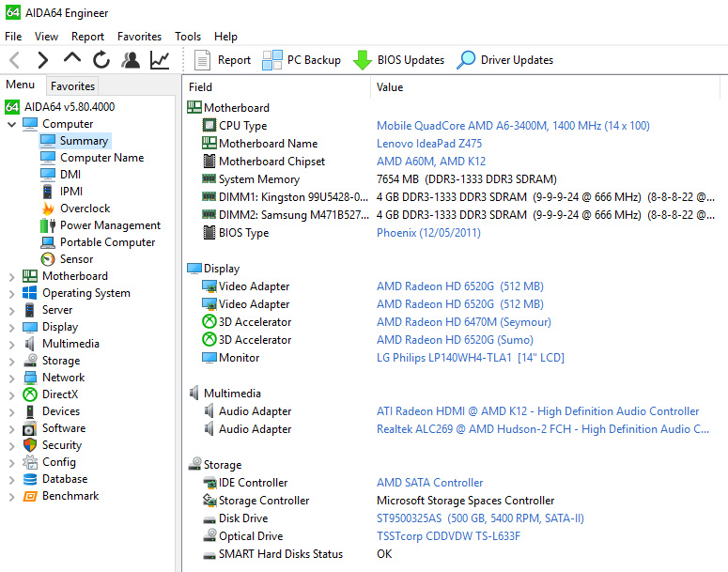Image resolution: width=728 pixels, height=572 pixels.
Task: Expand the Server tree node
Action: pos(12,311)
